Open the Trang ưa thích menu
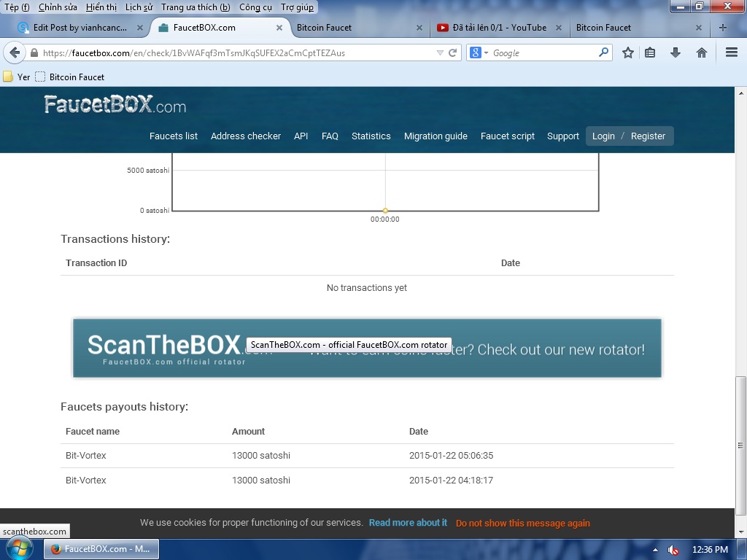The width and height of the screenshot is (747, 560). coord(196,7)
